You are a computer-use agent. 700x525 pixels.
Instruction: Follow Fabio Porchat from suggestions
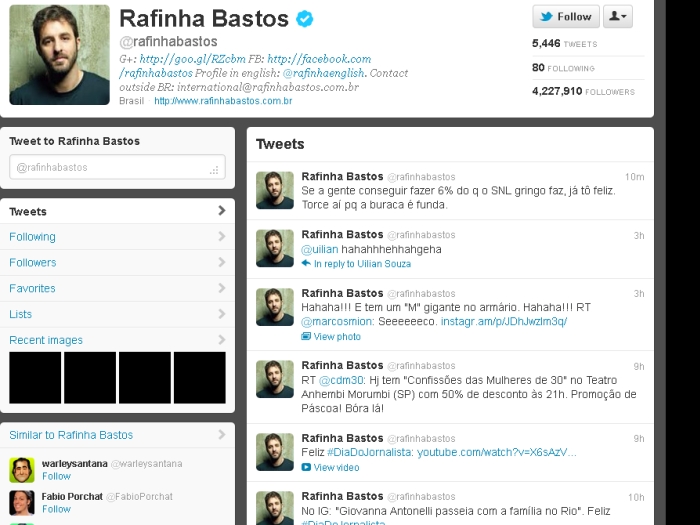point(56,509)
